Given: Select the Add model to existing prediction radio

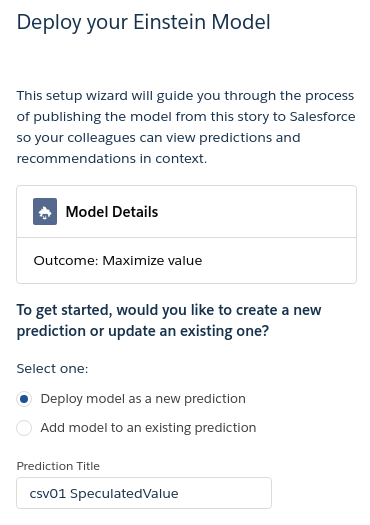Looking at the screenshot, I should point(24,428).
